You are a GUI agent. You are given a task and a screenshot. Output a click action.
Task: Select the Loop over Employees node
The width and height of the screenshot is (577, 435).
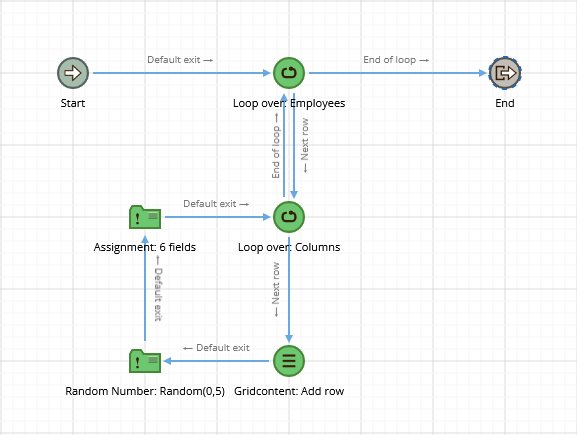coord(289,73)
